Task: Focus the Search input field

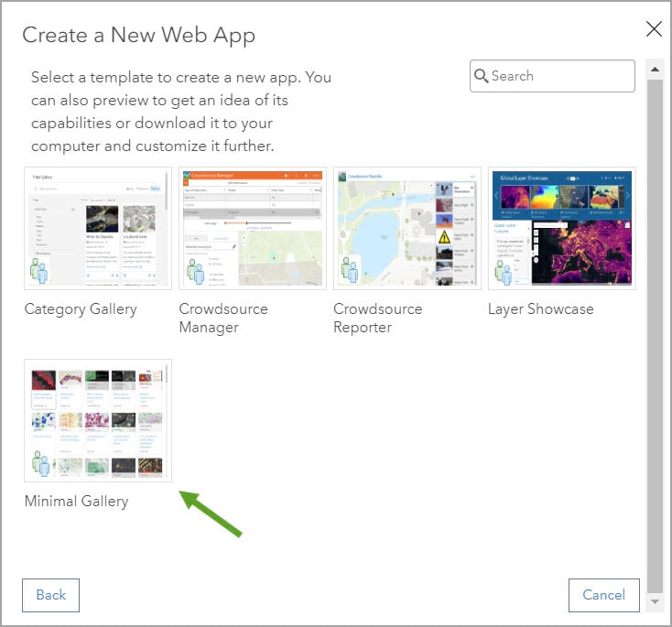Action: 552,76
